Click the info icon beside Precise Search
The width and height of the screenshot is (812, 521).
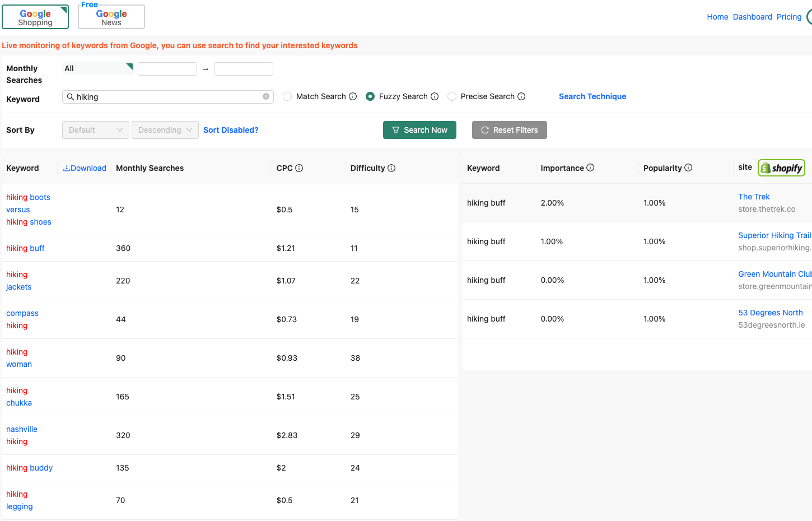(x=522, y=96)
